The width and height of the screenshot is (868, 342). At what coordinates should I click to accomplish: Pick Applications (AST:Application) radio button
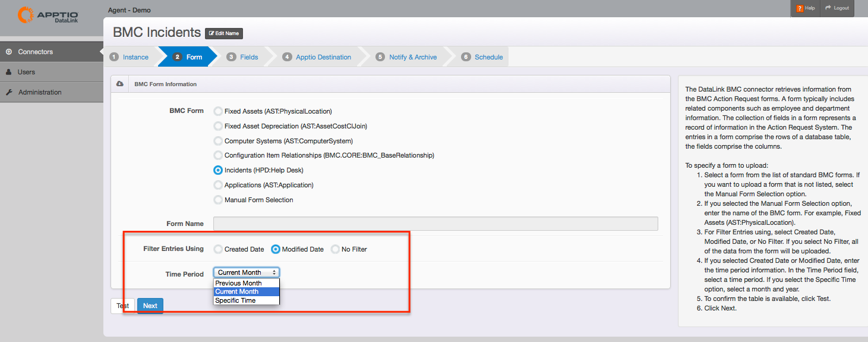(x=218, y=185)
